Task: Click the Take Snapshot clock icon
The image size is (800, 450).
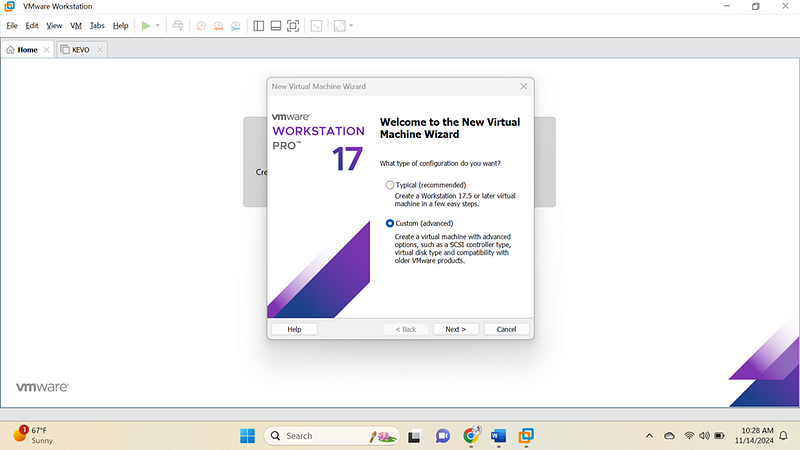Action: [201, 26]
